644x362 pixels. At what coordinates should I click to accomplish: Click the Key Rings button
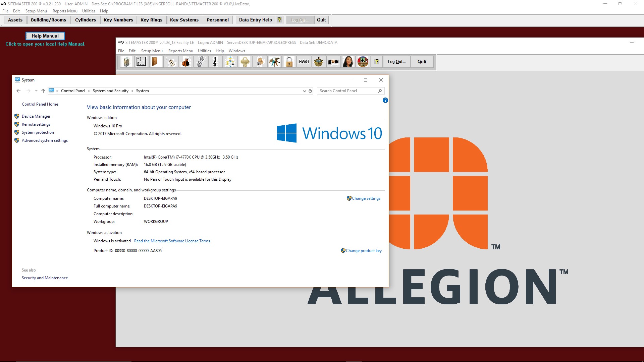[151, 20]
